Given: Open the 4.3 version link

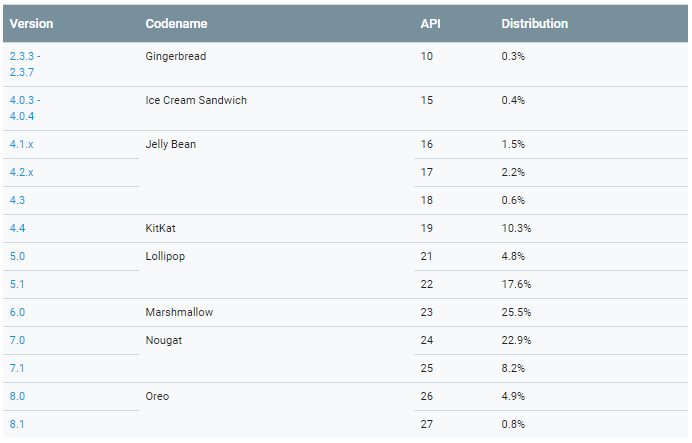Looking at the screenshot, I should point(17,201).
